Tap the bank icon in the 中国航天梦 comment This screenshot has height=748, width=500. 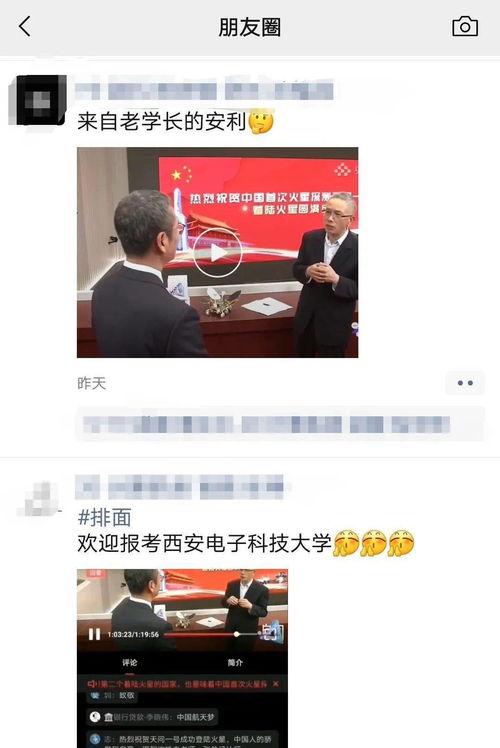click(x=108, y=717)
